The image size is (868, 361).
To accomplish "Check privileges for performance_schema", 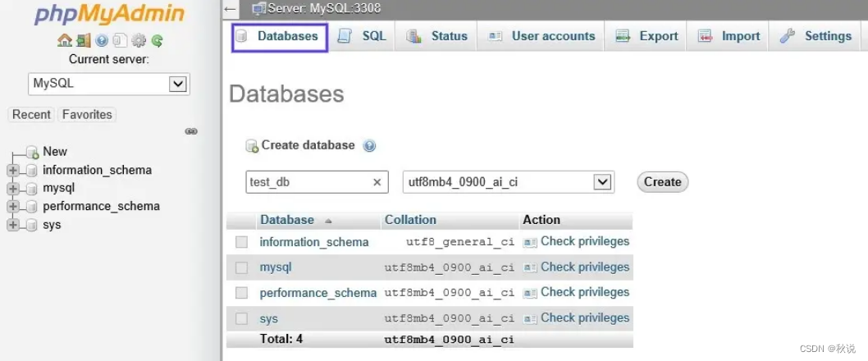I will [576, 292].
